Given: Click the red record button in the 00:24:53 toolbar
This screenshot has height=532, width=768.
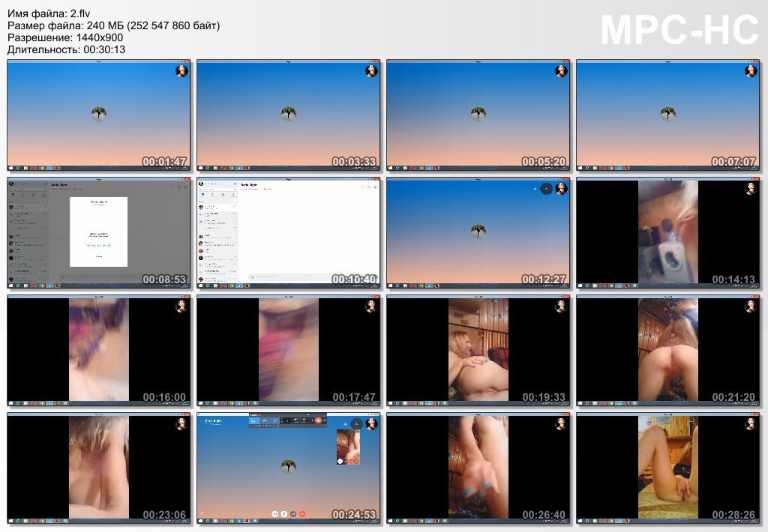Looking at the screenshot, I should pyautogui.click(x=318, y=421).
